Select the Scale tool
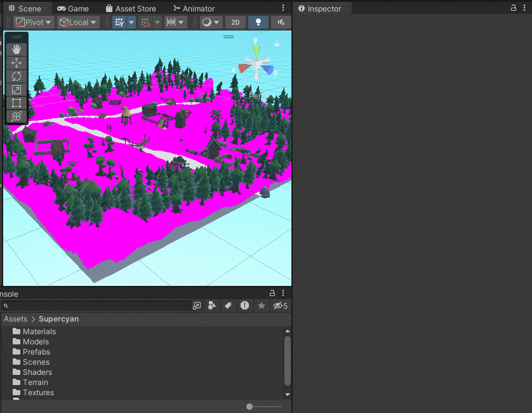Image resolution: width=532 pixels, height=413 pixels. (17, 90)
